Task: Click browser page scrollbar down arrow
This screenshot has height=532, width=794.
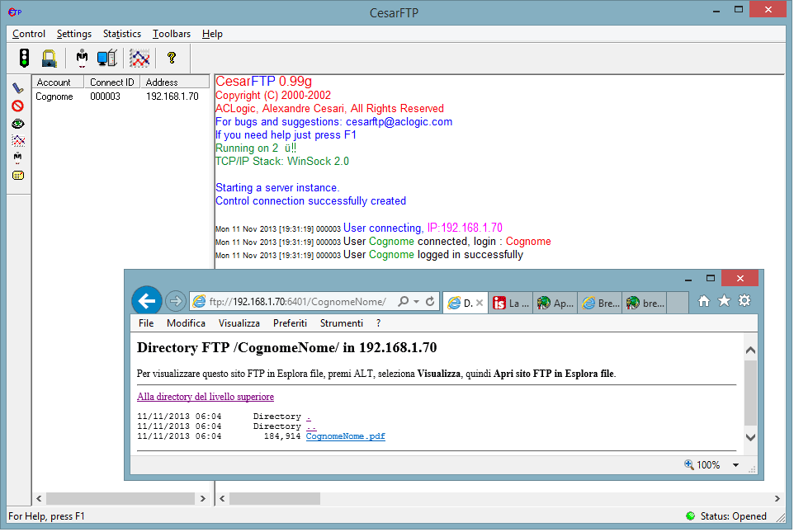Action: click(750, 437)
